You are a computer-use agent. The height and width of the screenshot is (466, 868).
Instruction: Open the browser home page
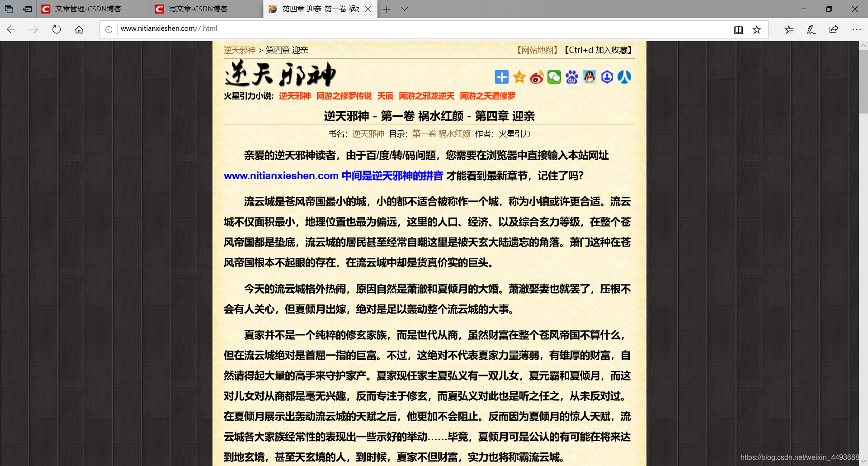coord(79,29)
